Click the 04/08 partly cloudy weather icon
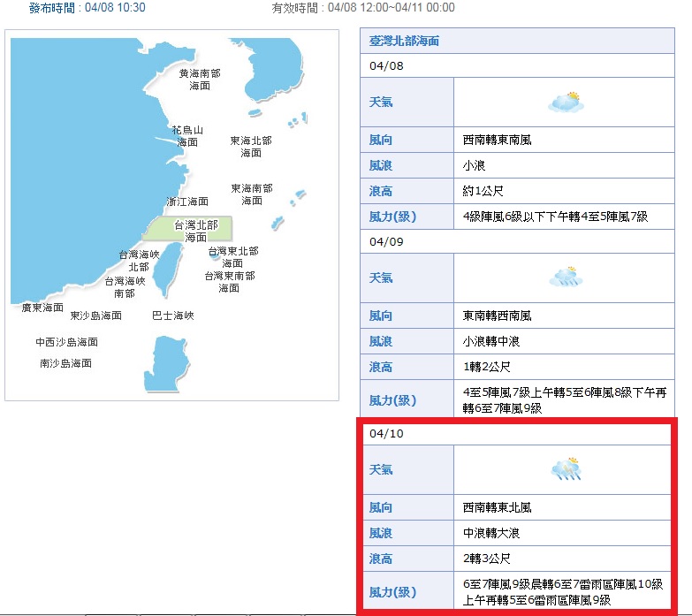This screenshot has height=616, width=692. pyautogui.click(x=566, y=102)
